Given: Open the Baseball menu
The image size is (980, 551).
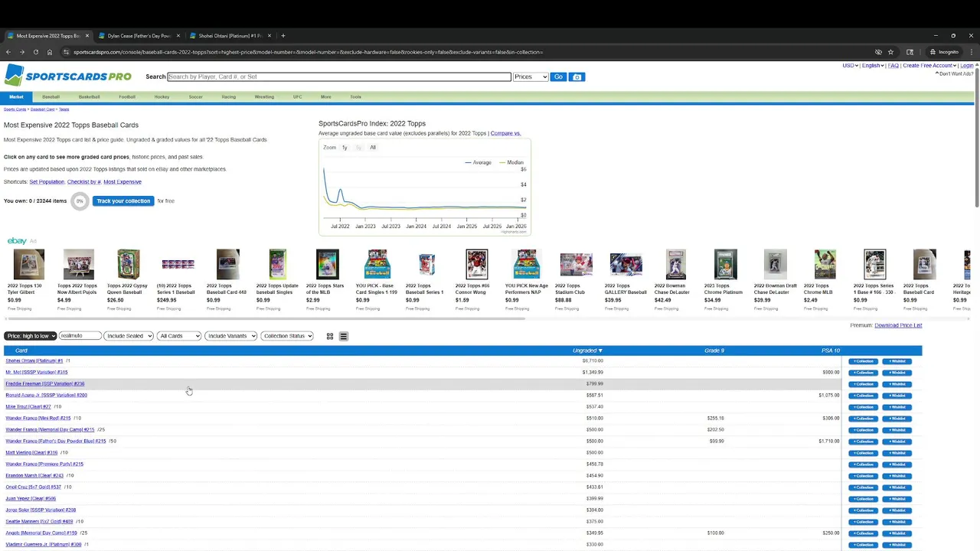Looking at the screenshot, I should pos(51,97).
